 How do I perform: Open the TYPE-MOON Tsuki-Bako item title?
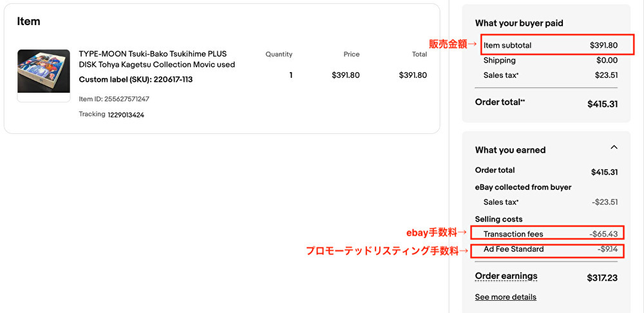coord(156,59)
